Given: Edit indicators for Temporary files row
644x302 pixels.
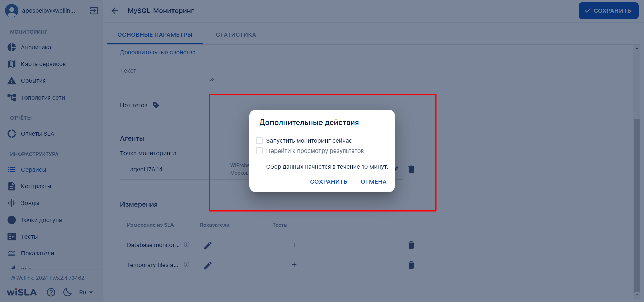Looking at the screenshot, I should [208, 265].
